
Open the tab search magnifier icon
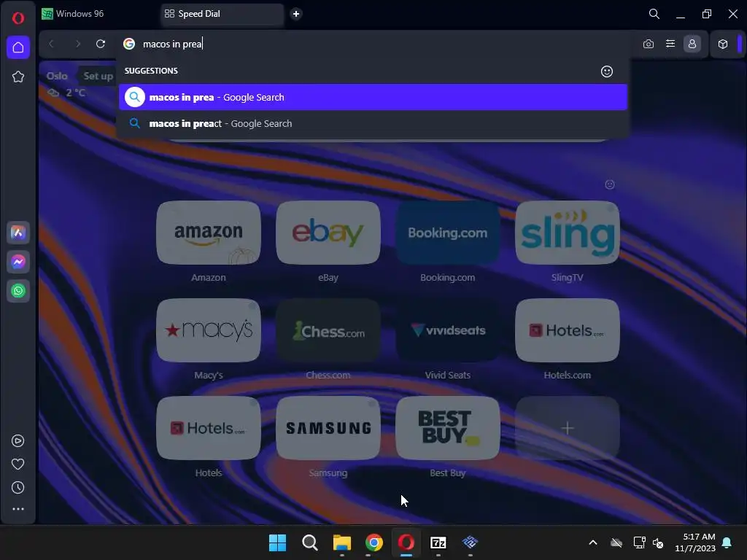pos(654,14)
